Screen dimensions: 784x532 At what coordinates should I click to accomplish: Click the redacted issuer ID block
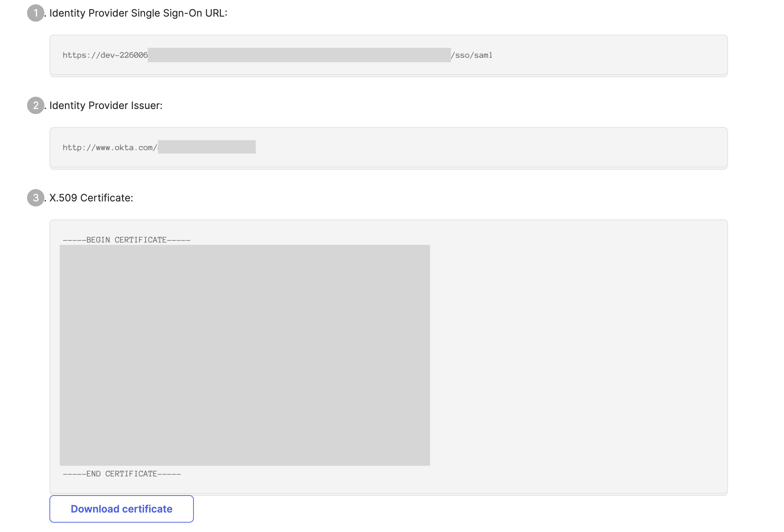[x=207, y=147]
